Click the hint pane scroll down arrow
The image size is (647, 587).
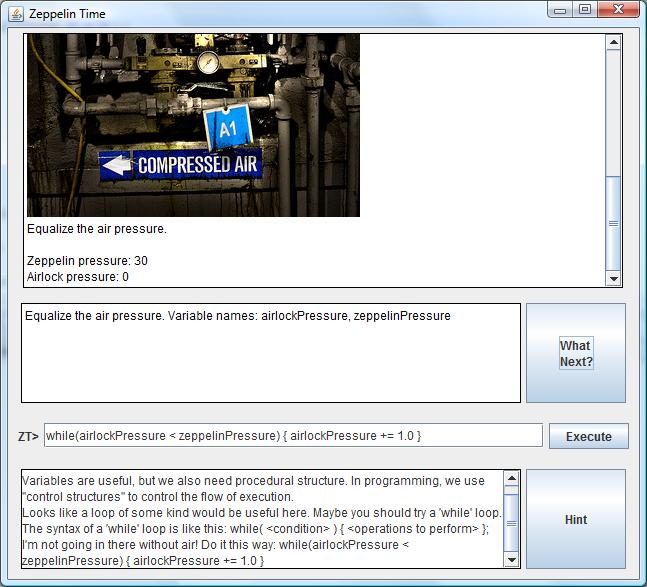pos(512,560)
